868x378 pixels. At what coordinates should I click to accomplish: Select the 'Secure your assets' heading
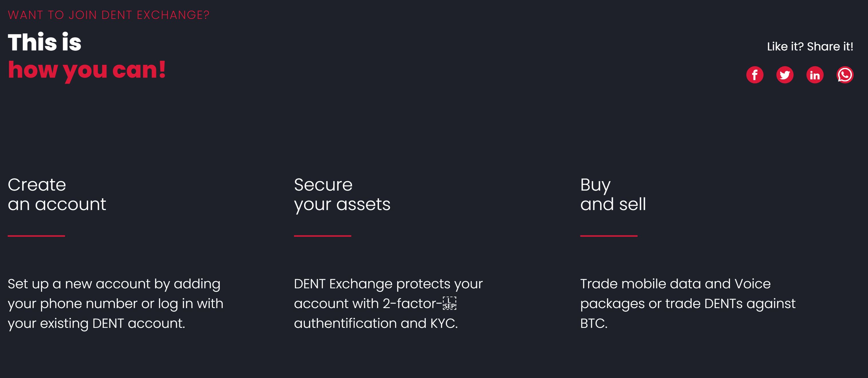coord(342,194)
